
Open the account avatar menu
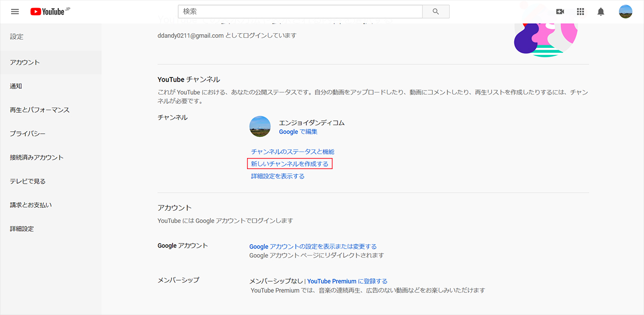[x=625, y=12]
